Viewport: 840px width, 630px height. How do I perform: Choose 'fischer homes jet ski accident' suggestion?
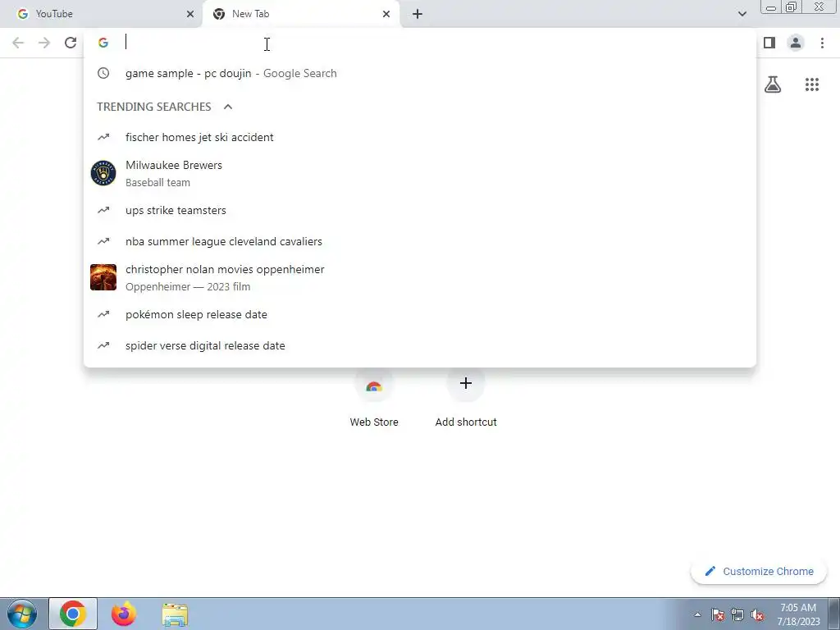[420, 137]
